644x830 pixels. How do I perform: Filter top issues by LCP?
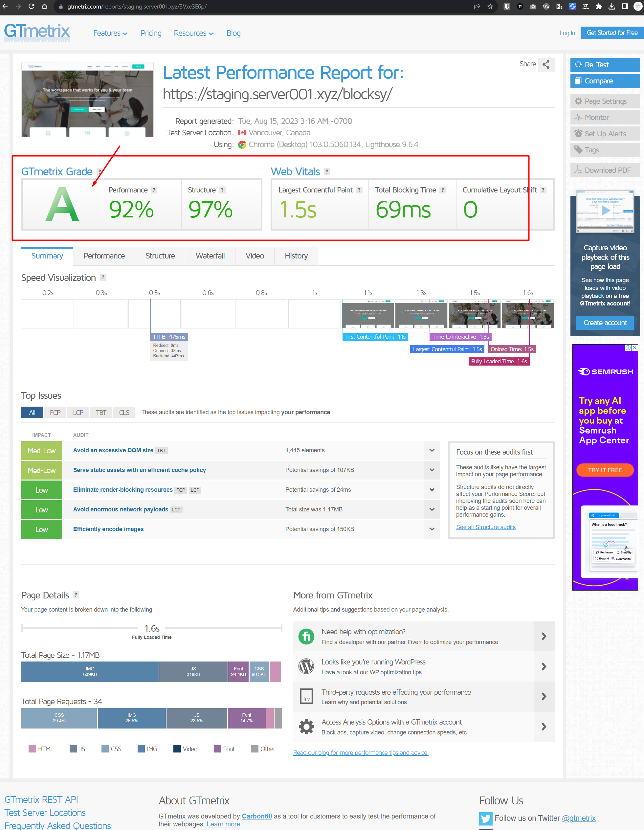point(78,413)
